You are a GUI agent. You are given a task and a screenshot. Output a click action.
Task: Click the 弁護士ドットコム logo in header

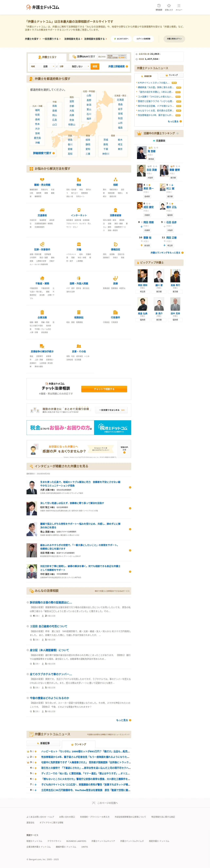[x=43, y=7]
